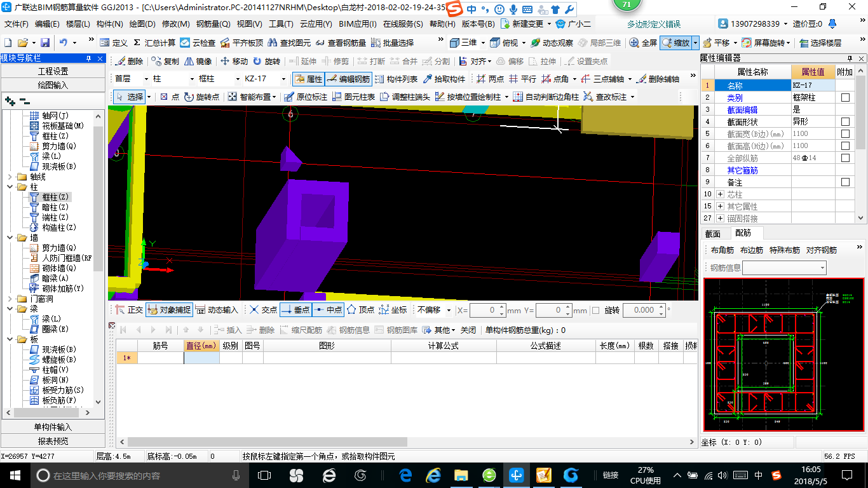This screenshot has width=868, height=488.
Task: Select 两点 two-point axis tool
Action: [x=490, y=79]
